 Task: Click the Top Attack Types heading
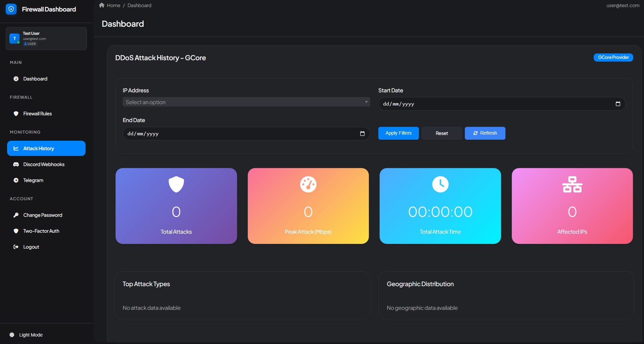pos(146,284)
